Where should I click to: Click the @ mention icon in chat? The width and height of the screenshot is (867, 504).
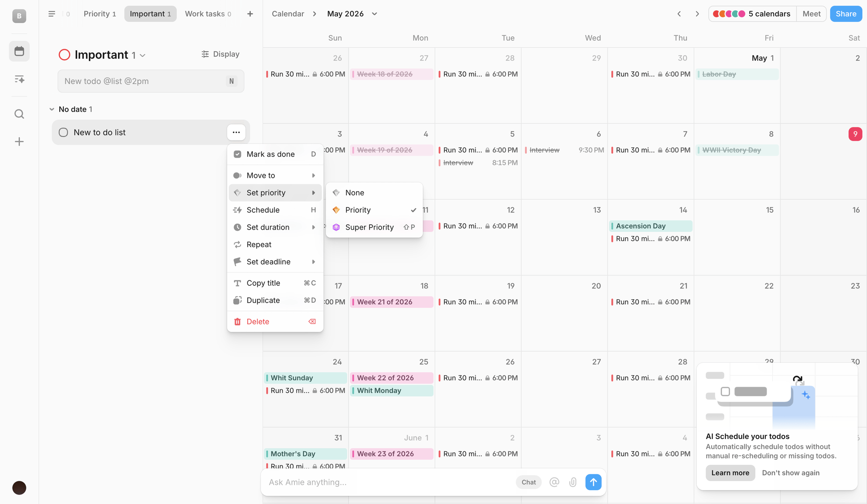click(x=554, y=482)
